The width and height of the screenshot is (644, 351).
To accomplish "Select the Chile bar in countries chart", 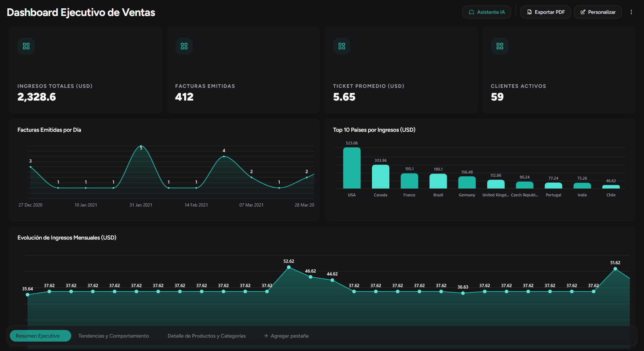I will click(x=611, y=187).
